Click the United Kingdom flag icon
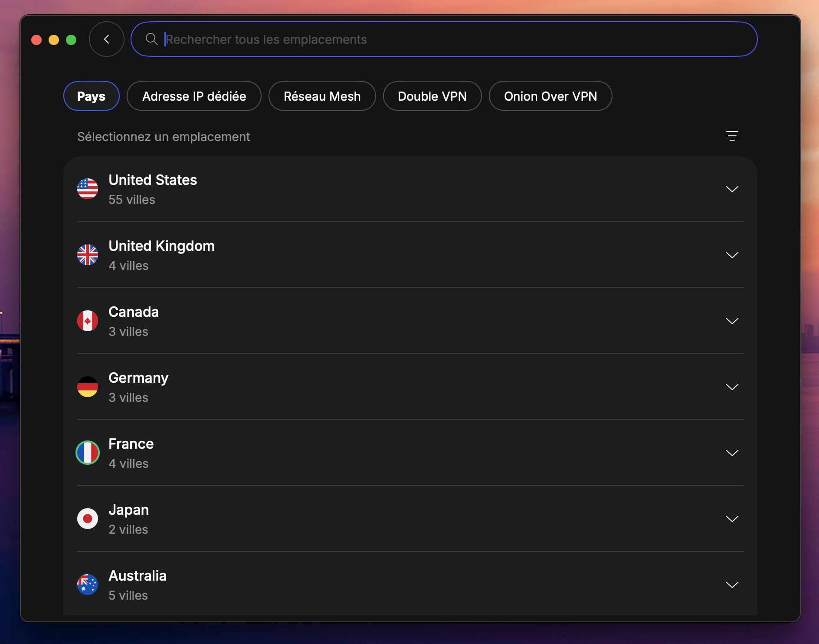The height and width of the screenshot is (644, 819). point(88,255)
